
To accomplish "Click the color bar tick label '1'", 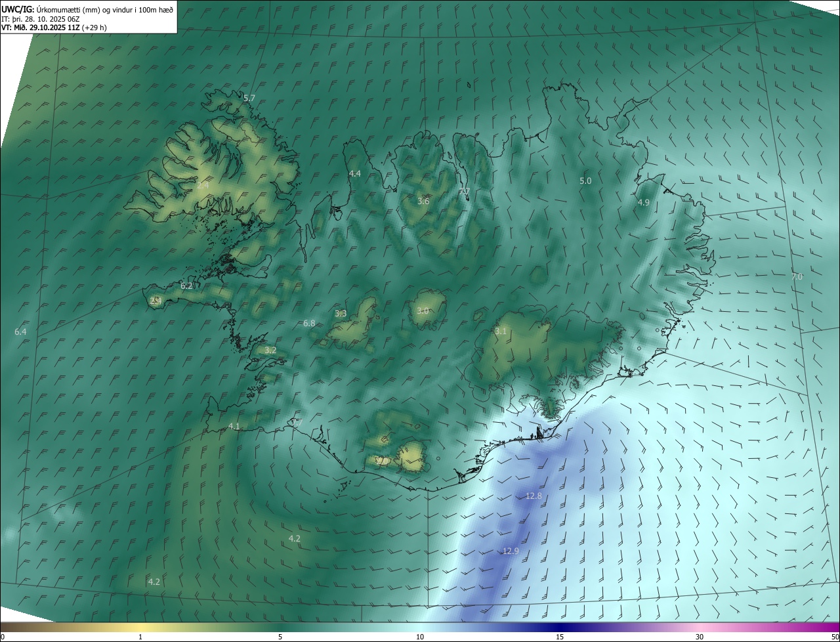I will [x=140, y=637].
